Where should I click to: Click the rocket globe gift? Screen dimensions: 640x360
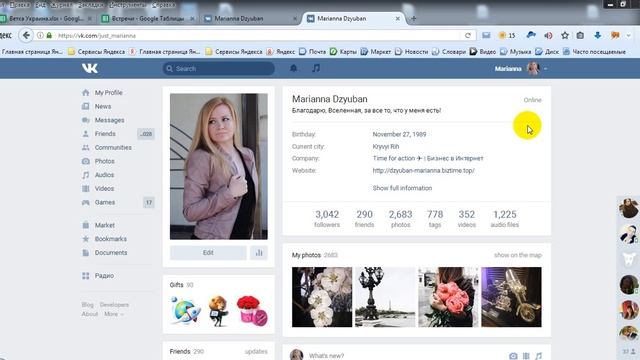point(185,311)
